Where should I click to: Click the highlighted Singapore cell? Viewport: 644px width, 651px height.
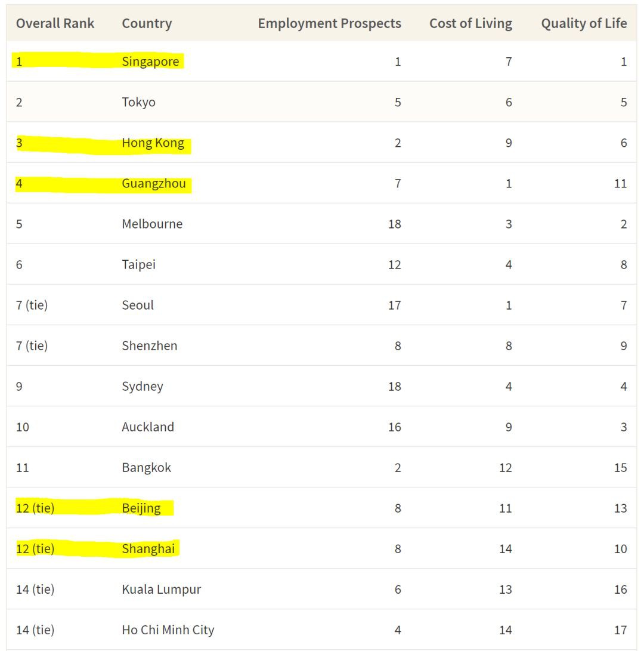click(150, 61)
